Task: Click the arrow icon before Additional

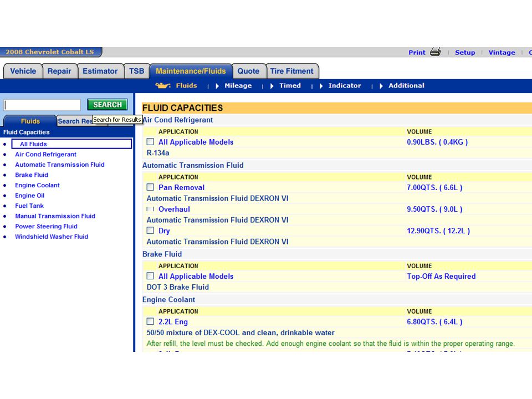Action: pos(381,86)
